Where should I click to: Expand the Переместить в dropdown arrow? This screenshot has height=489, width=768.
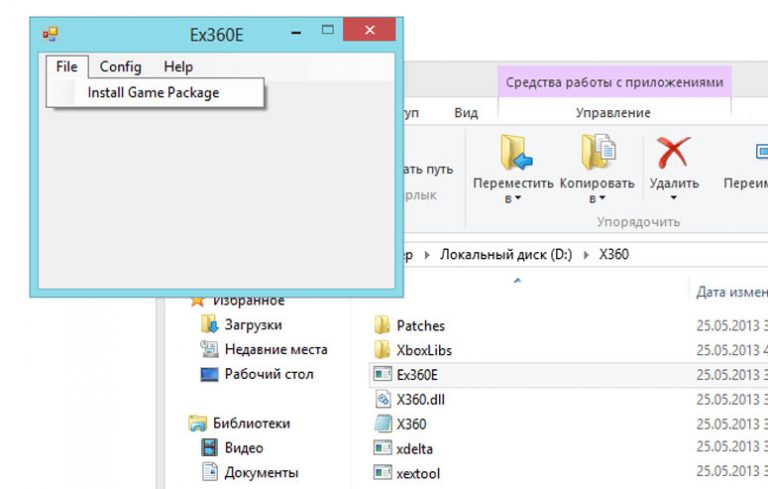pyautogui.click(x=519, y=199)
